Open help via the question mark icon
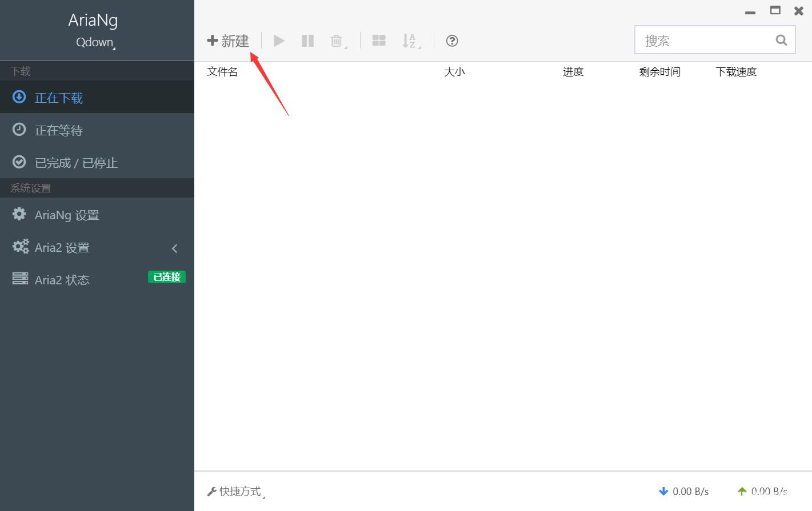This screenshot has height=511, width=812. [x=452, y=41]
